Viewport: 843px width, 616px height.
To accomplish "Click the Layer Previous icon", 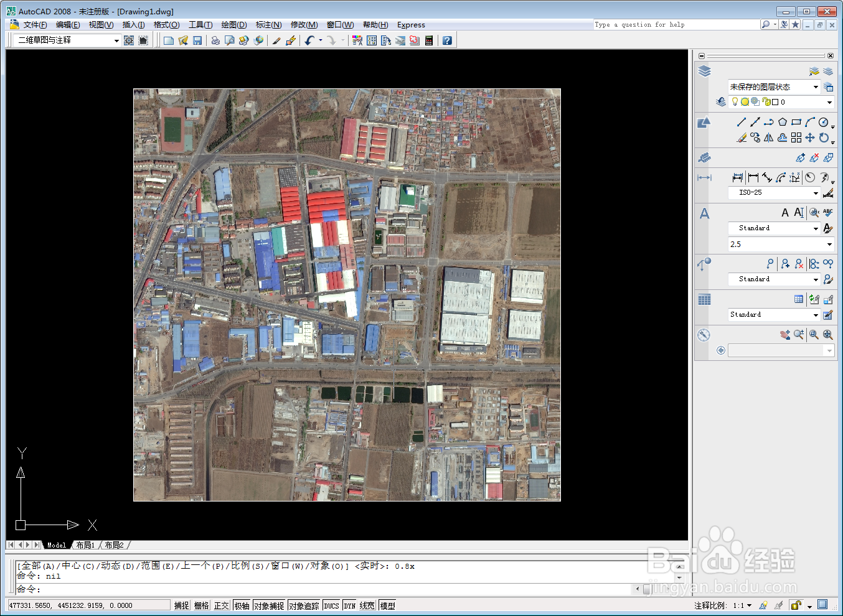I will [721, 102].
